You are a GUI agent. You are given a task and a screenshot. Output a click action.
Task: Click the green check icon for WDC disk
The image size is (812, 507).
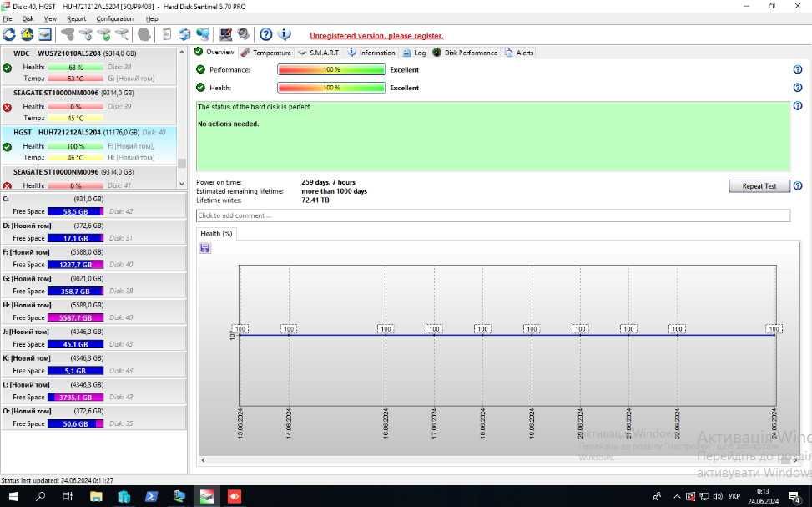pyautogui.click(x=8, y=68)
